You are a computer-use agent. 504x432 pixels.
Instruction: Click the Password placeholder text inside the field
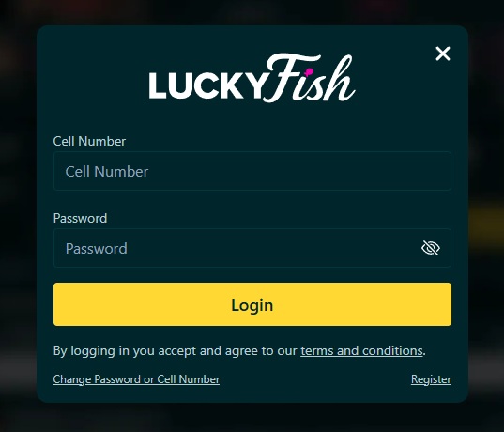click(x=97, y=248)
